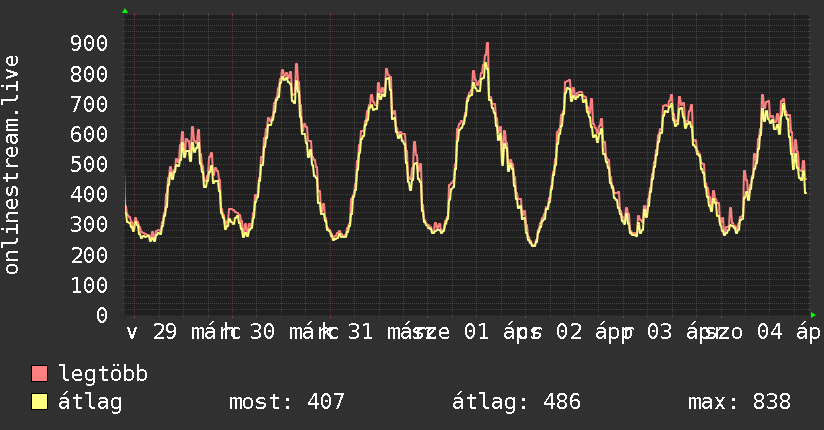
Task: Click the red legtöbb legend swatch
Action: (x=40, y=374)
